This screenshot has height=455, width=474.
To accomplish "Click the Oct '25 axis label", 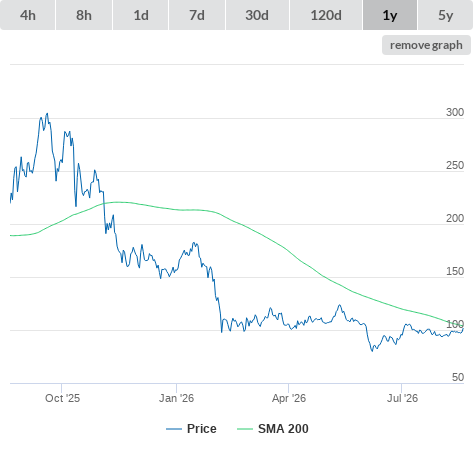I will click(x=63, y=398).
